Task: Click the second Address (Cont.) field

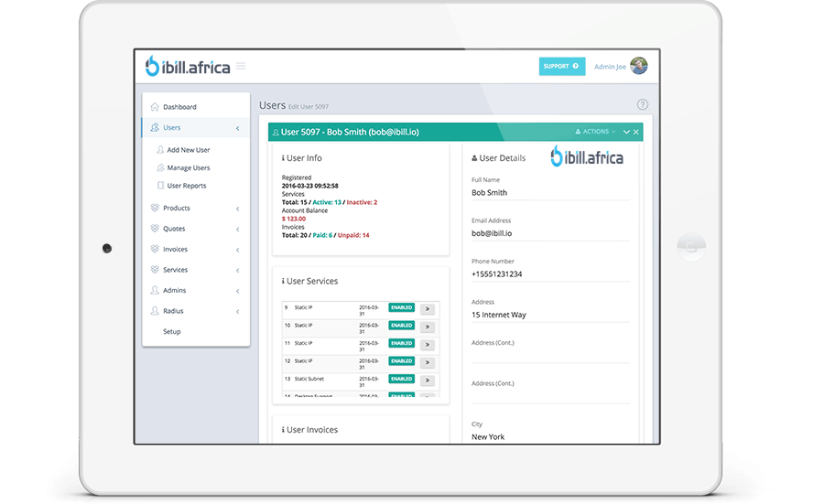Action: (550, 396)
